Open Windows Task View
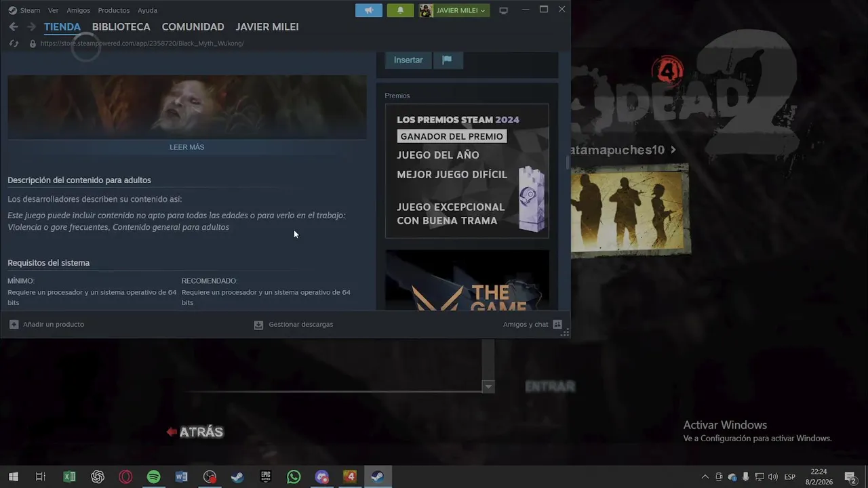The image size is (868, 488). click(x=41, y=477)
